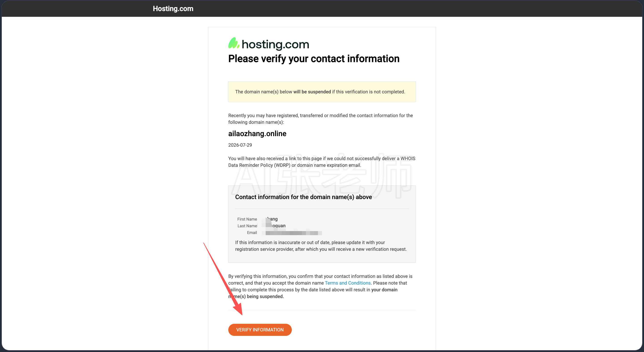The image size is (644, 352).
Task: Click the Hosting.com title in header bar
Action: click(173, 9)
